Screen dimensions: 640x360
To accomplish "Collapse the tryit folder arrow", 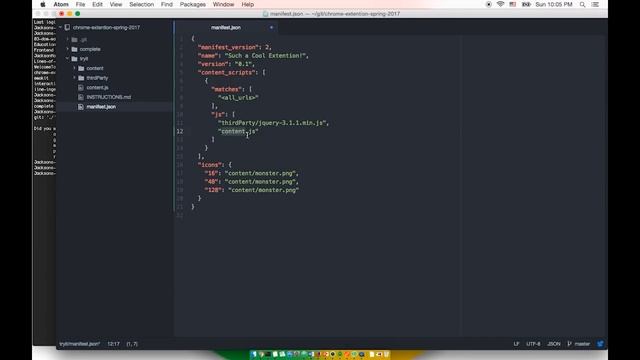I will (x=68, y=58).
